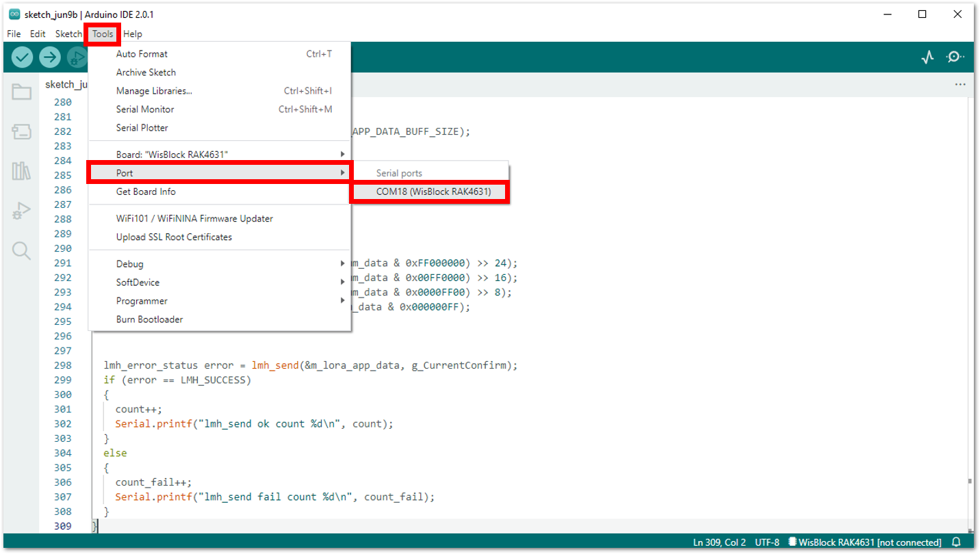
Task: Open the Sketch menu
Action: (x=68, y=34)
